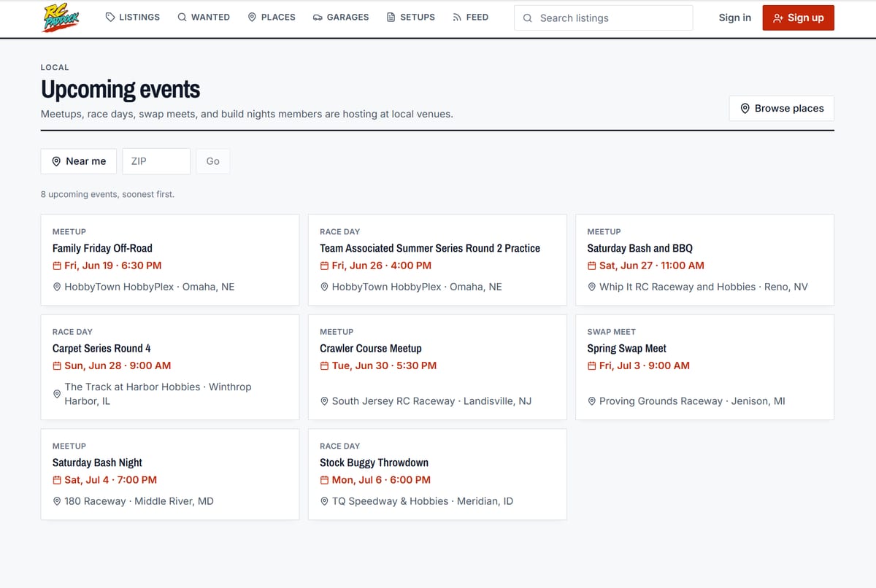Click calendar icon on Crawler Course Meetup

point(324,365)
